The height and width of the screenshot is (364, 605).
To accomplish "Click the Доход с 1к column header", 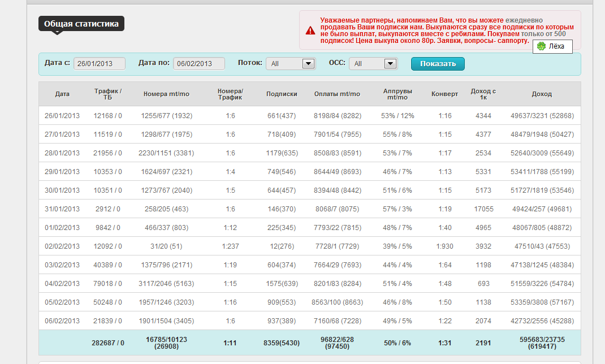I will pyautogui.click(x=483, y=94).
